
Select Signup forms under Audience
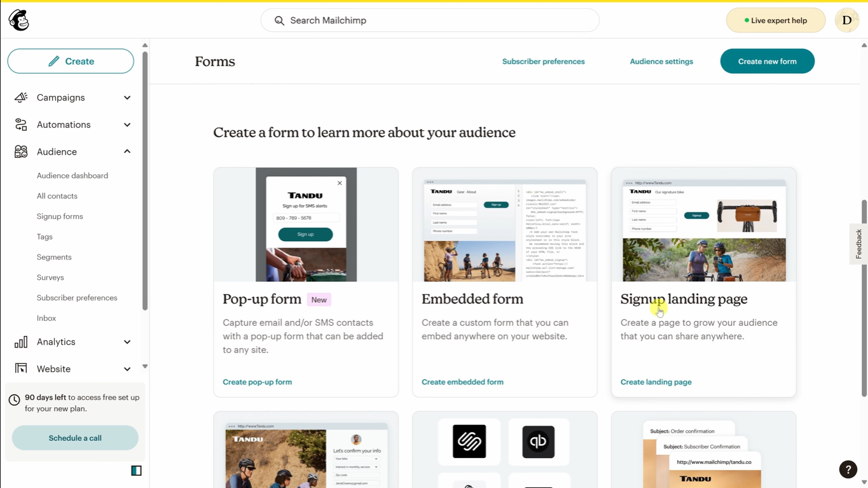click(60, 216)
